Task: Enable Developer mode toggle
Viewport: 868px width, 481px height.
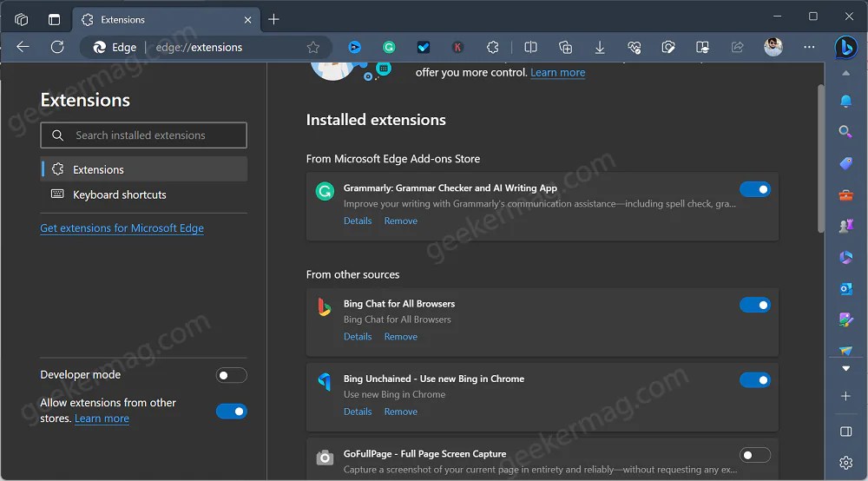Action: pyautogui.click(x=232, y=375)
